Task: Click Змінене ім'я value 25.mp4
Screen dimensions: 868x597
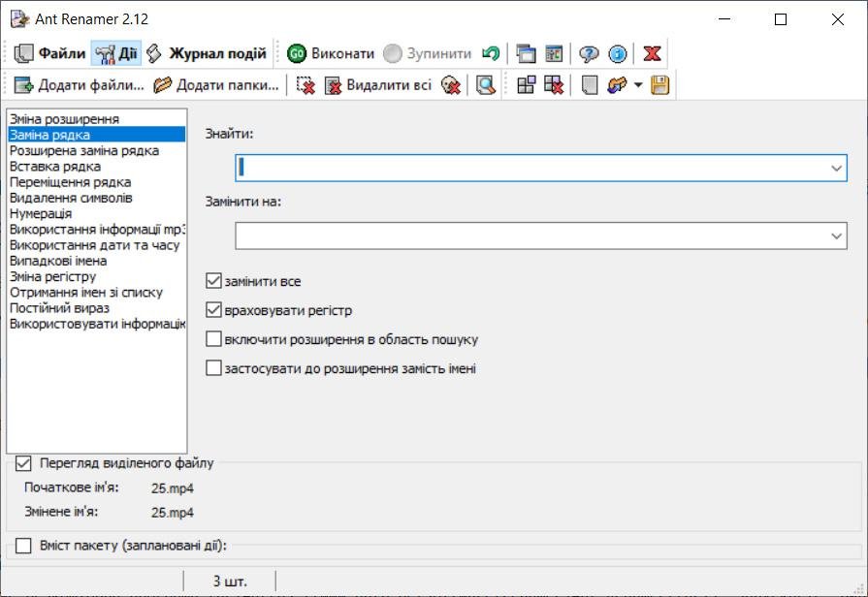Action: [173, 513]
